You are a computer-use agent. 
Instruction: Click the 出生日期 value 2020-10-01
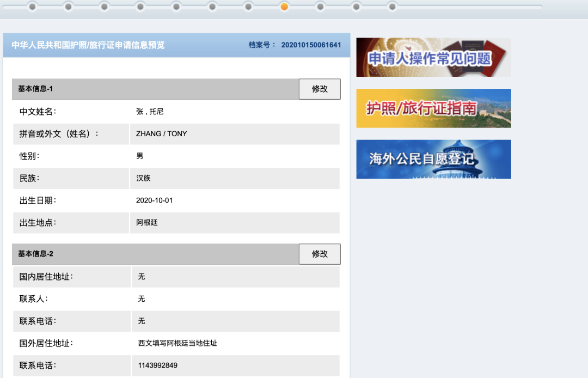click(x=153, y=200)
